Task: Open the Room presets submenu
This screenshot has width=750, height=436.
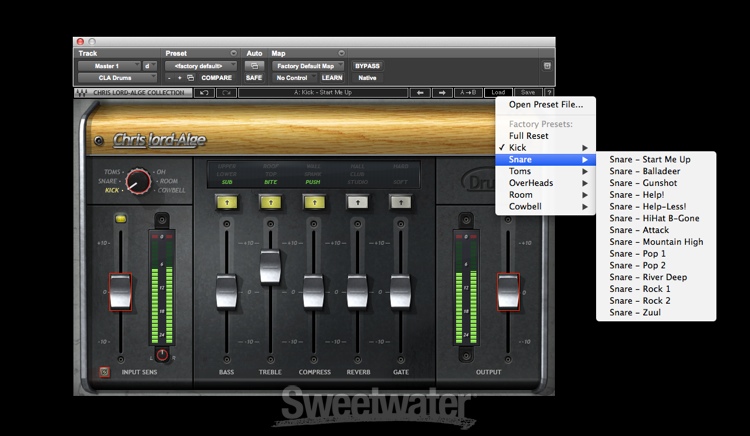Action: click(545, 195)
